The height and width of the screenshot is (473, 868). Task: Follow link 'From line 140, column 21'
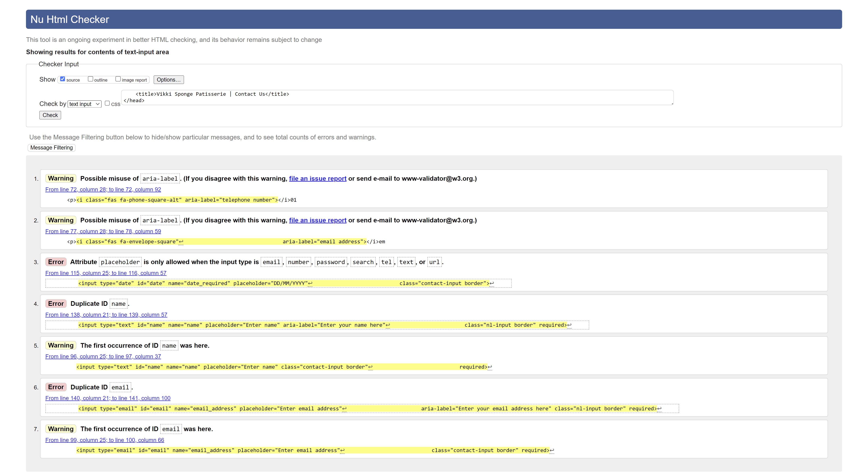pos(108,398)
